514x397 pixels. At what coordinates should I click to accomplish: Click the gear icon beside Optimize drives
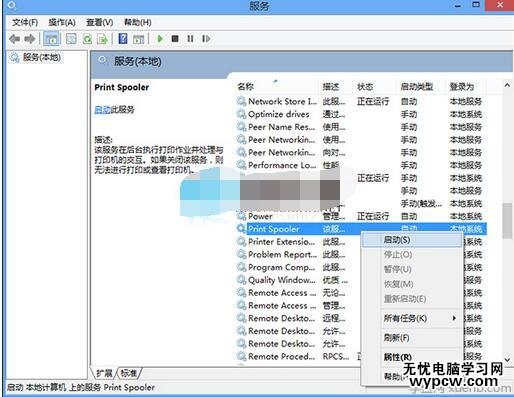241,114
